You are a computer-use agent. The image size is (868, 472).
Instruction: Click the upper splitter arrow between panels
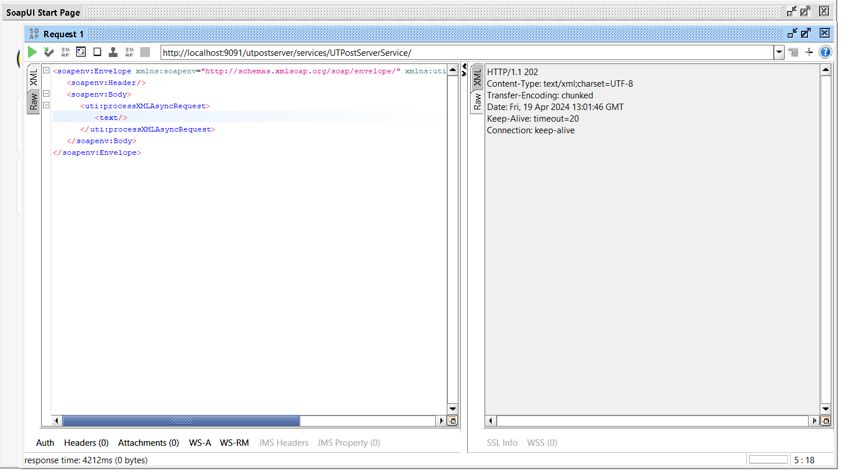coord(464,67)
